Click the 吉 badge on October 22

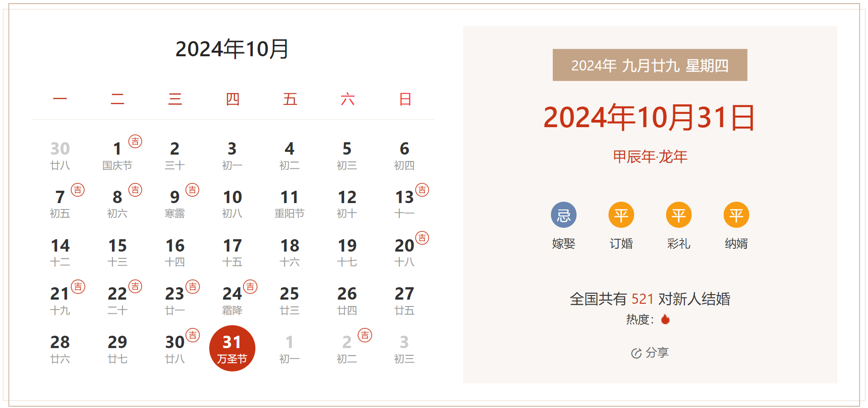pos(135,287)
